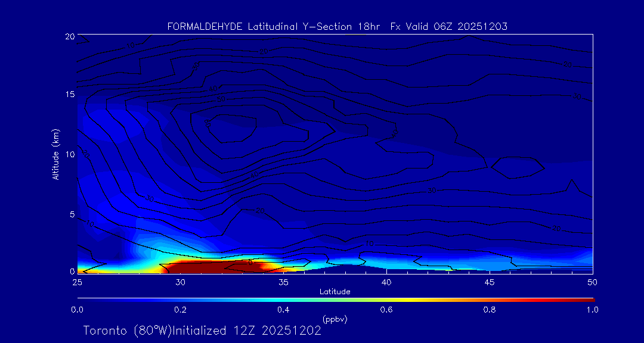Pick the latitude tick label 45
This screenshot has height=343, width=644.
(x=490, y=282)
